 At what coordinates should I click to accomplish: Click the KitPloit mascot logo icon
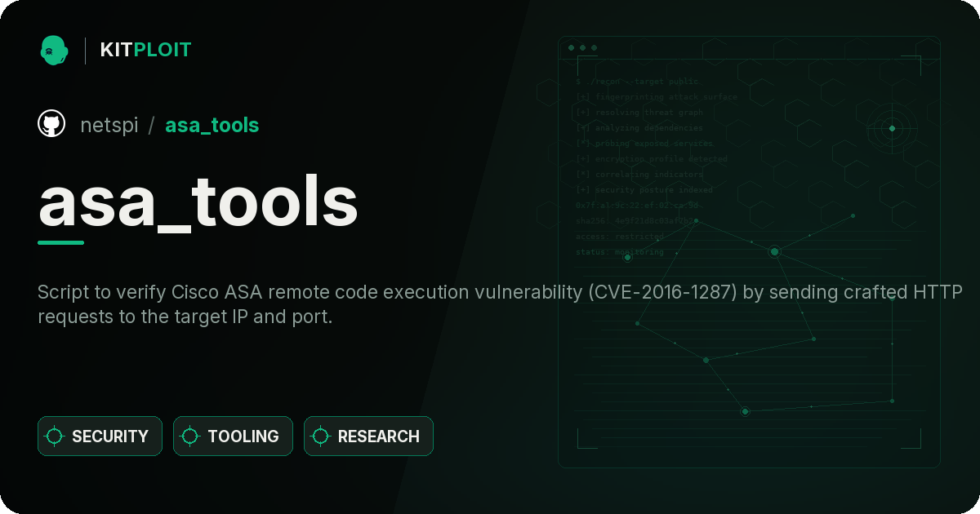(x=54, y=50)
